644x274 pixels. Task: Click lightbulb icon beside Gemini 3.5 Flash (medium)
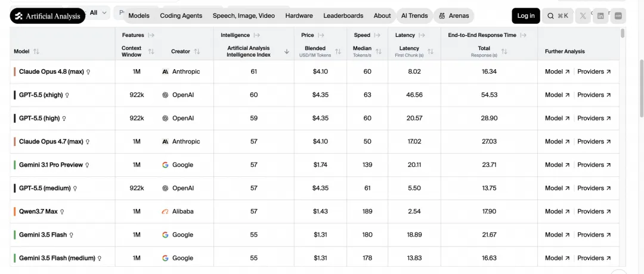pyautogui.click(x=100, y=259)
